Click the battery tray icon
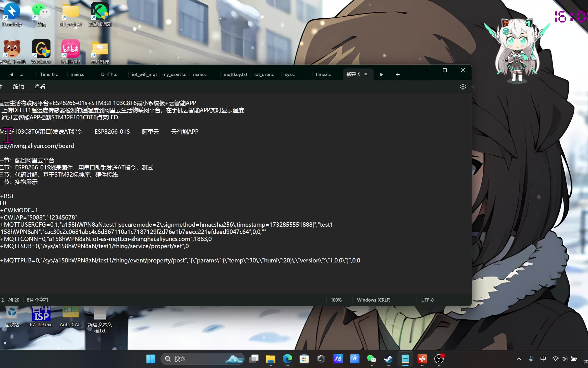Screen dimensions: 588x368 (574, 359)
